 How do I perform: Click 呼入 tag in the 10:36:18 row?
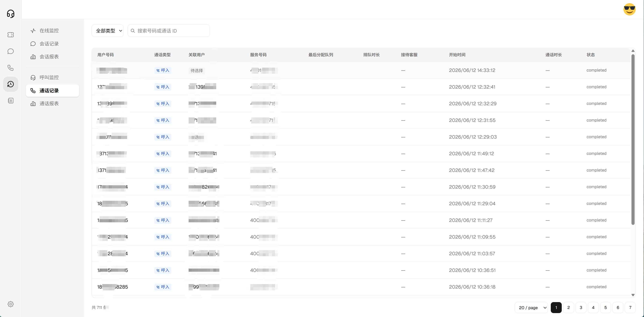coord(163,287)
